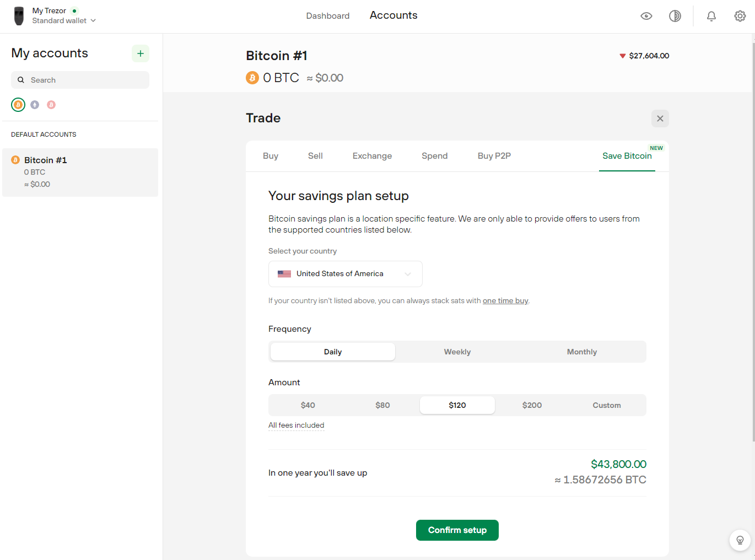Select Weekly frequency

(x=457, y=352)
